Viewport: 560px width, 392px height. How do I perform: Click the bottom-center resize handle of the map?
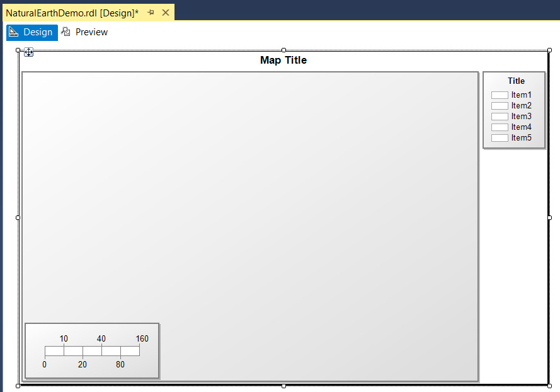click(283, 386)
